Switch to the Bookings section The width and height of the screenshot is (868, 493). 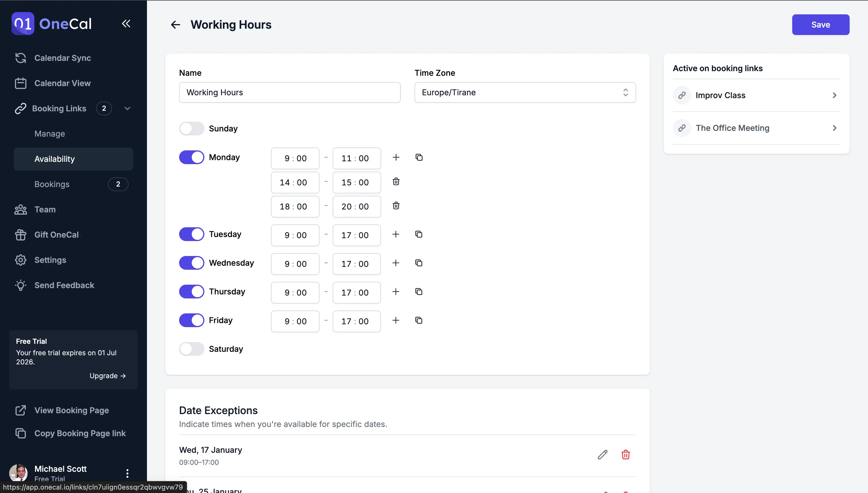pos(51,184)
